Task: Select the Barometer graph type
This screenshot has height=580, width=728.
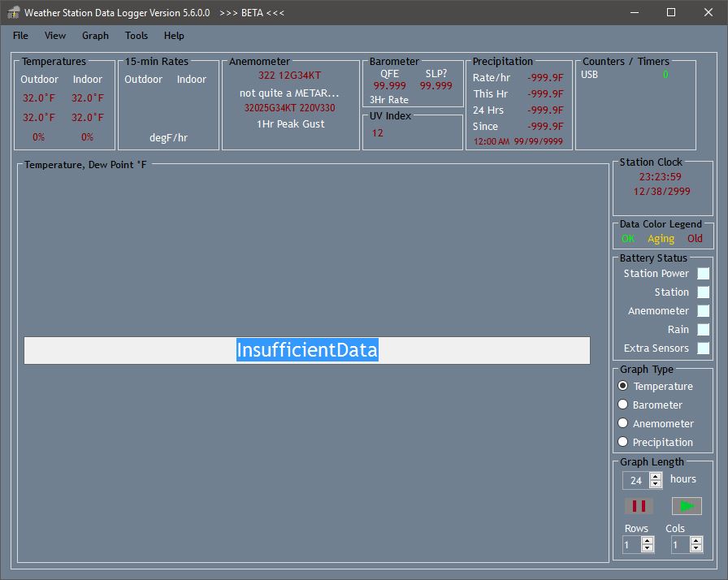Action: pos(623,405)
